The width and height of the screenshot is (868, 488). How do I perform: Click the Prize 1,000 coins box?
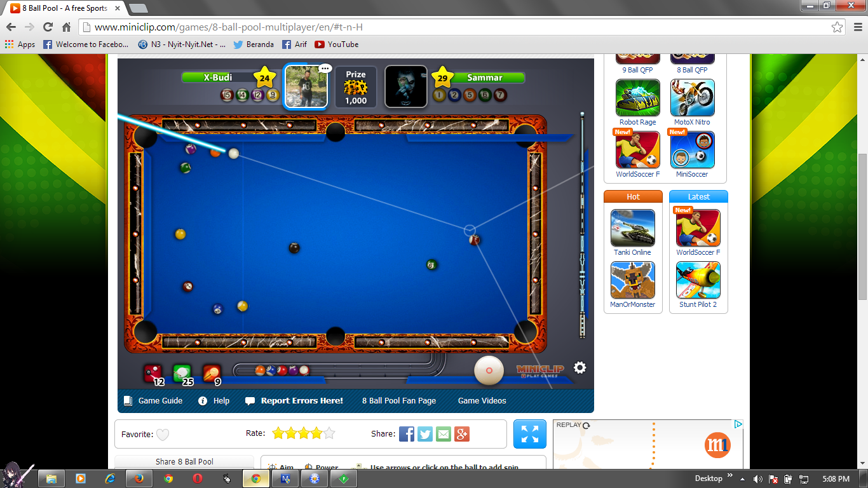pos(356,86)
